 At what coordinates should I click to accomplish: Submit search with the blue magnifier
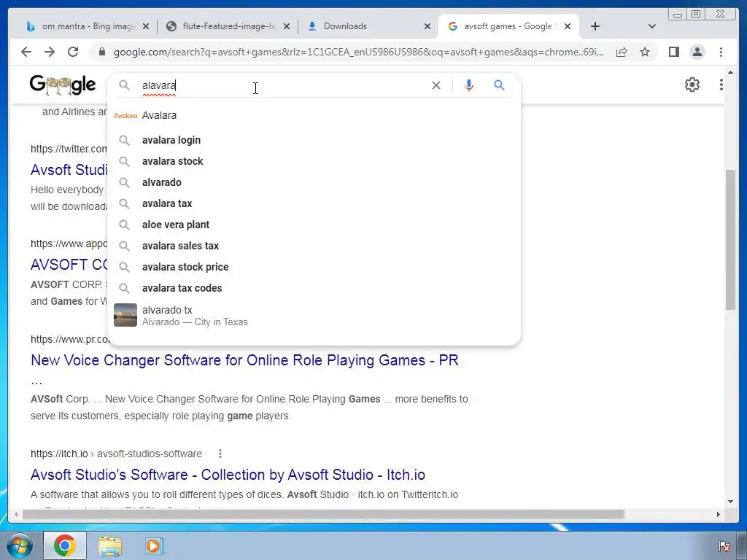click(499, 85)
